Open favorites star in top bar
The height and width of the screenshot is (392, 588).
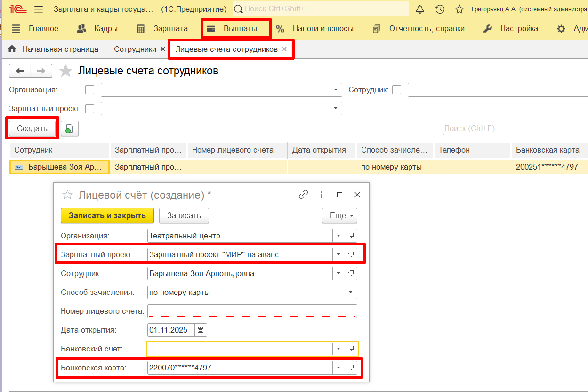click(x=459, y=9)
